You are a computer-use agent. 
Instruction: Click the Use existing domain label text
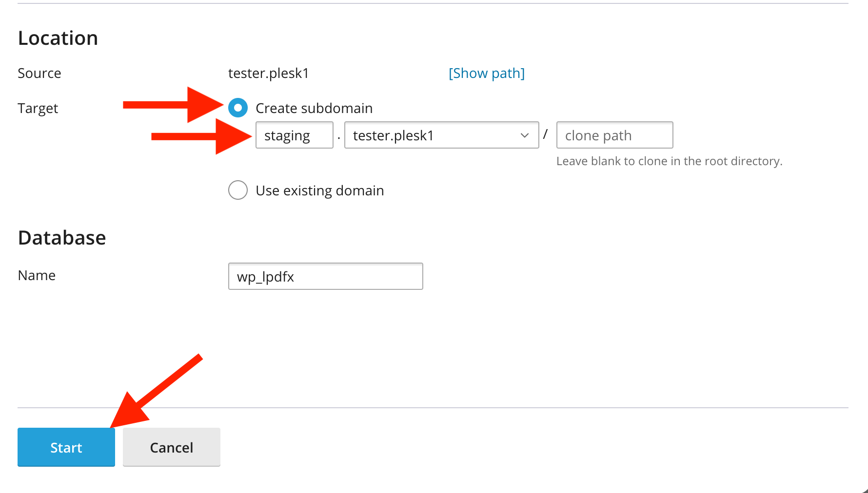point(319,190)
